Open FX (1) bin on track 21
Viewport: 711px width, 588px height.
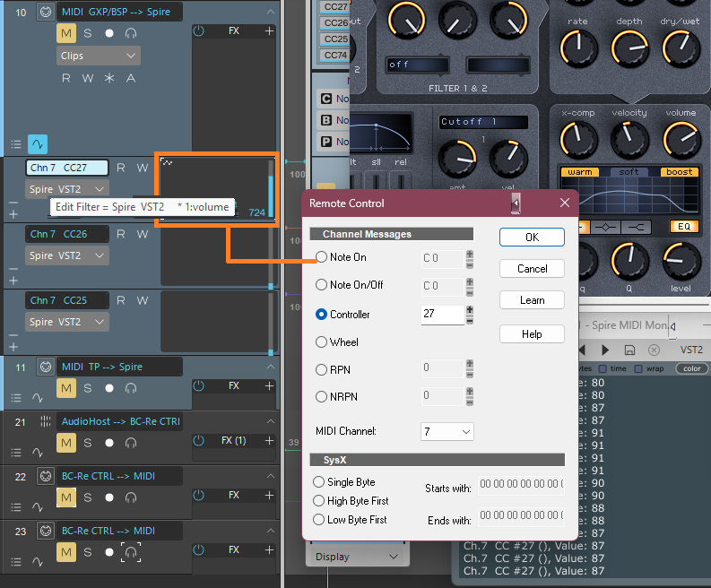(x=233, y=441)
